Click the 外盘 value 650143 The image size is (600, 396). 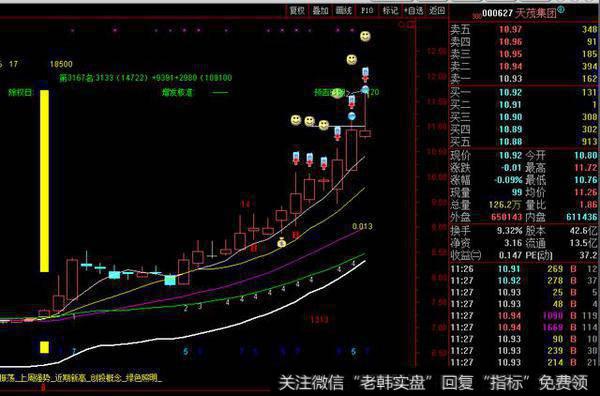click(507, 217)
